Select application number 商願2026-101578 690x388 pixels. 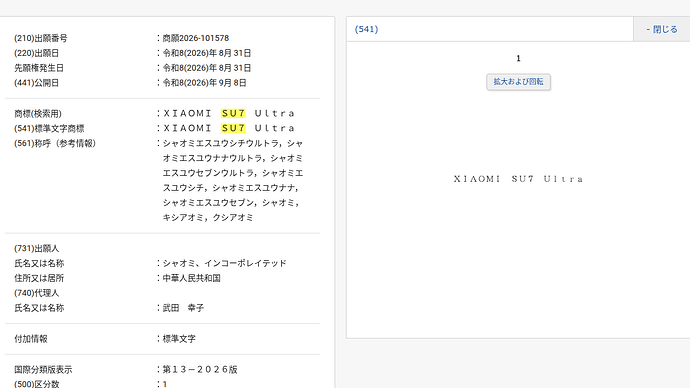point(196,38)
